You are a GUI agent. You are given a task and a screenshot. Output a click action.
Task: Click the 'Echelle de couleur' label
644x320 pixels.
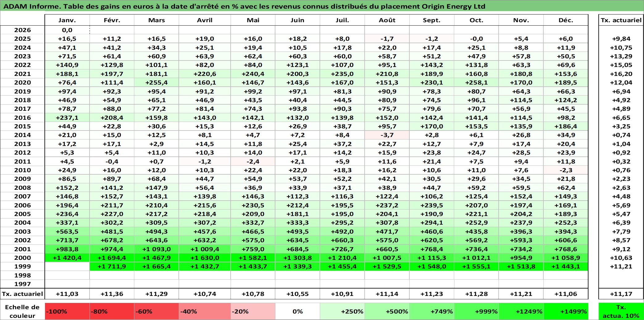pyautogui.click(x=23, y=311)
